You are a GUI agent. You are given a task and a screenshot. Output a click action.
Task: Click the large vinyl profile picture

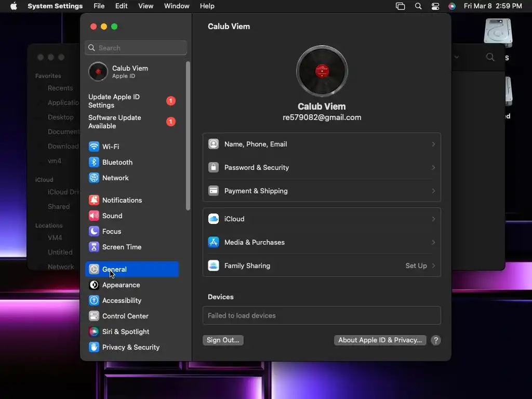[322, 71]
